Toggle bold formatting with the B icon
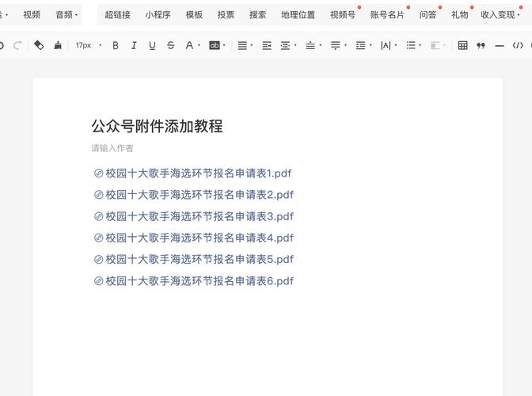 tap(116, 45)
